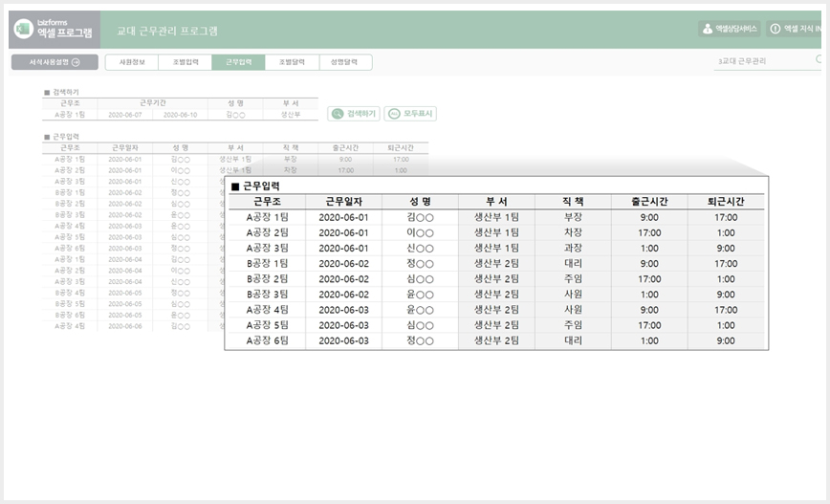Select the highlighted 근무입력 tab
Image resolution: width=830 pixels, height=504 pixels.
(x=238, y=62)
